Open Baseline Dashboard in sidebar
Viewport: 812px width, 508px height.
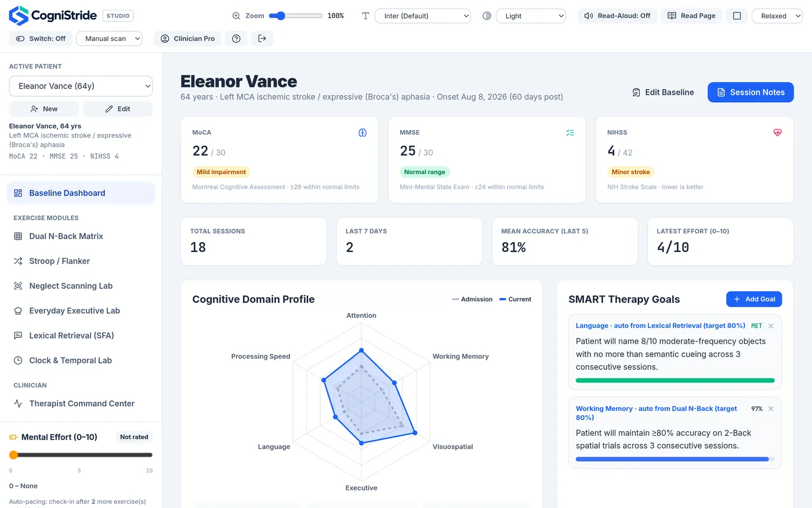(x=81, y=193)
